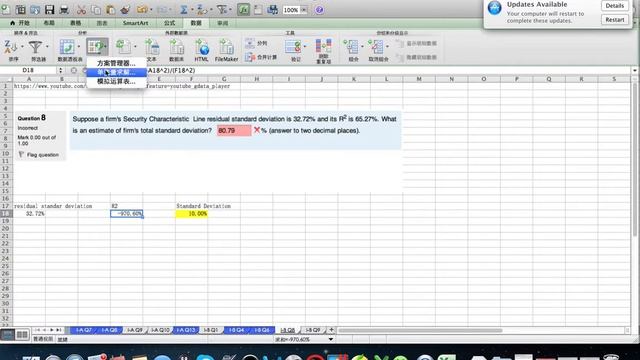Click the 80.79 answer input field
The height and width of the screenshot is (360, 640).
234,131
